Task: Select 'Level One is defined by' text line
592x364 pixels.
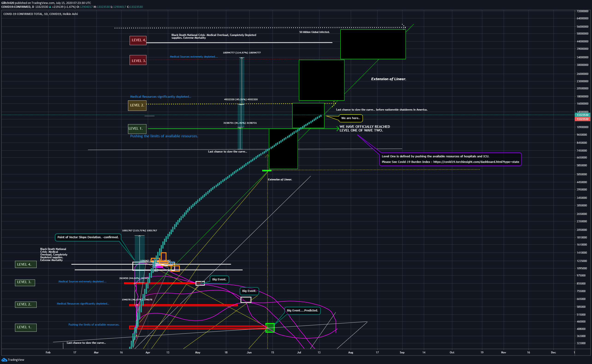Action: pyautogui.click(x=435, y=156)
